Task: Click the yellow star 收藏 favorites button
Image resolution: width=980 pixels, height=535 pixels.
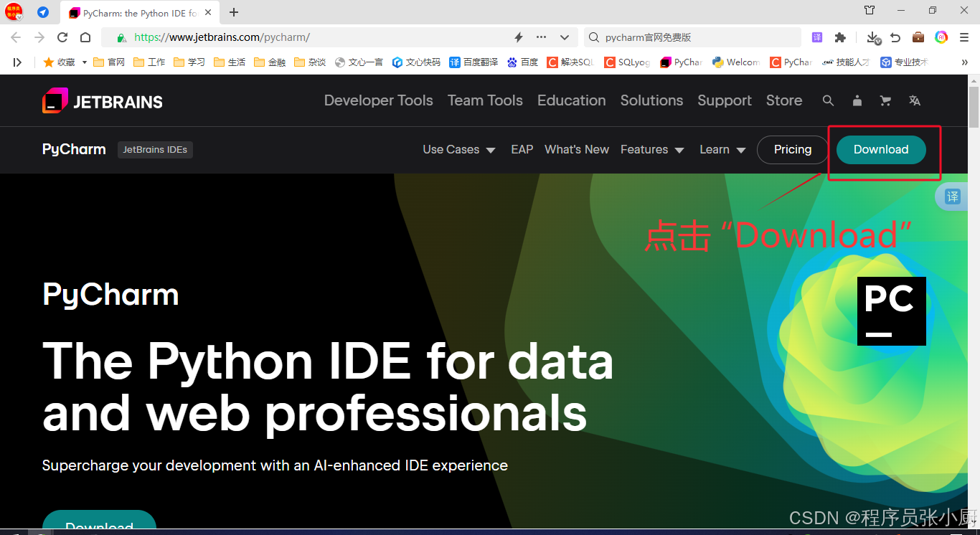Action: pos(59,62)
